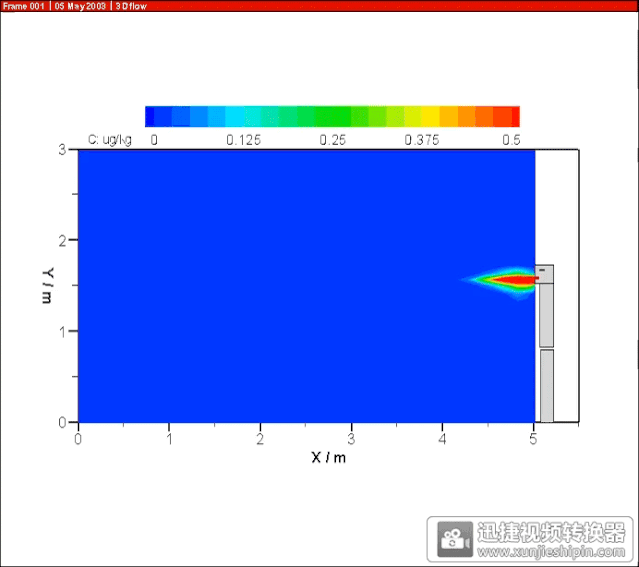This screenshot has width=639, height=567.
Task: Pick the red end of the color legend
Action: 512,116
